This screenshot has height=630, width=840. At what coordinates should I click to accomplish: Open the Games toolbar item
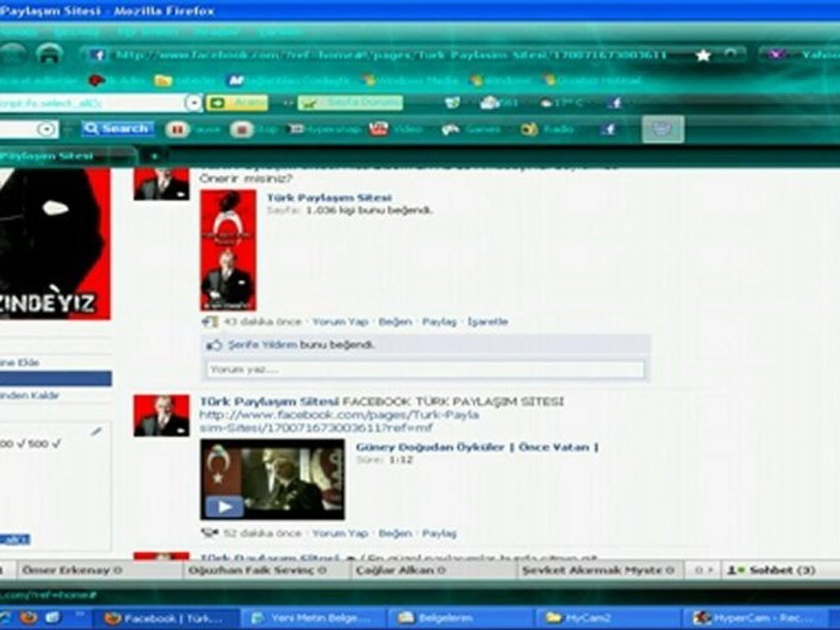(x=471, y=129)
